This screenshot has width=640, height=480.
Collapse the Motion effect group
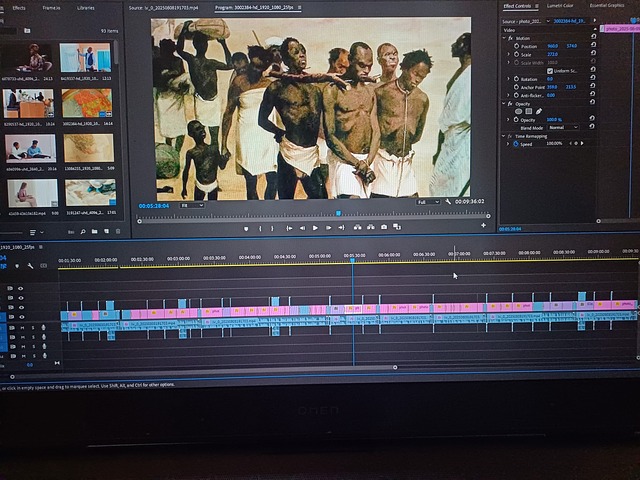(504, 38)
